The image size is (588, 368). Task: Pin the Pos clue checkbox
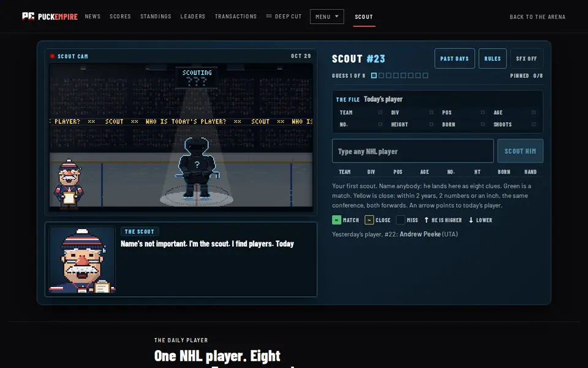pyautogui.click(x=483, y=112)
